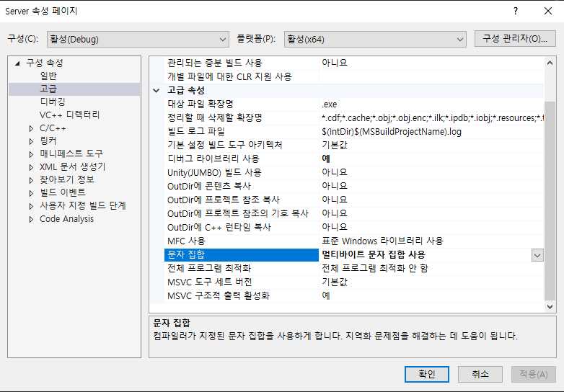The height and width of the screenshot is (392, 564).
Task: Expand the 링커 tree node
Action: (x=31, y=141)
